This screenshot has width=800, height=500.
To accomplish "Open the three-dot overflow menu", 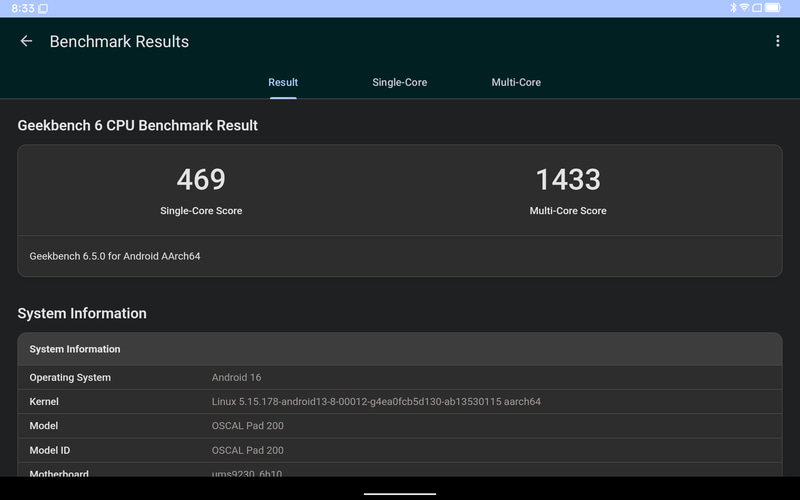I will coord(778,41).
